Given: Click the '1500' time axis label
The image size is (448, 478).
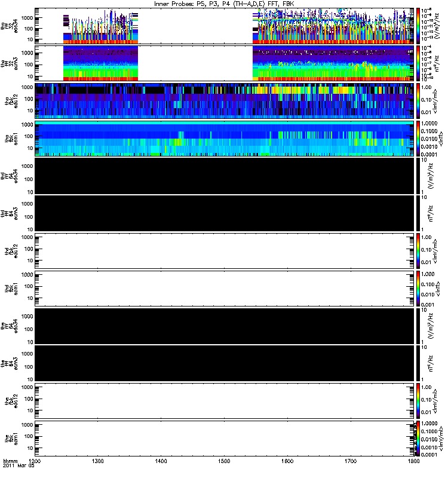Looking at the screenshot, I should tap(225, 461).
